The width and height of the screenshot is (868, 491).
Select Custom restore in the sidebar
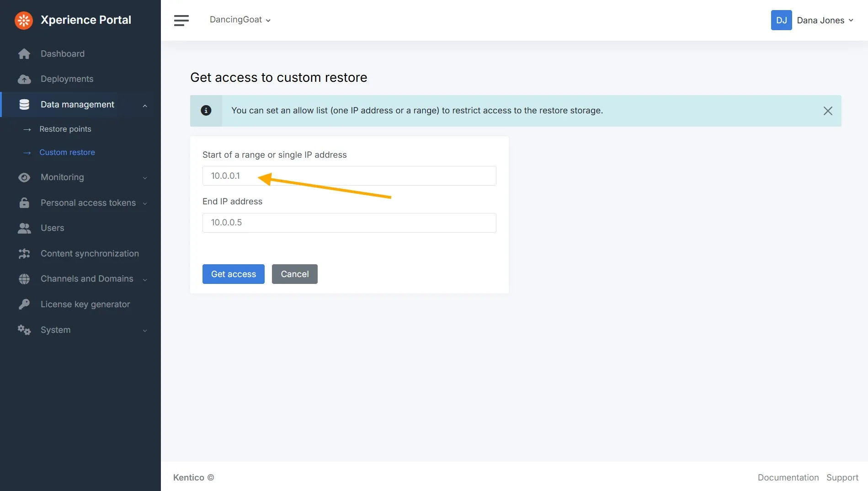(x=67, y=153)
